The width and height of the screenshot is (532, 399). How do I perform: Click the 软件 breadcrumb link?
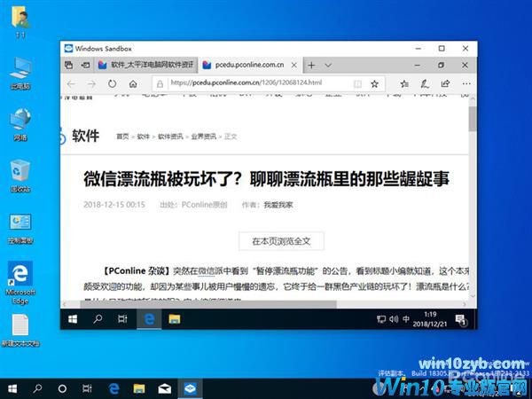click(143, 137)
